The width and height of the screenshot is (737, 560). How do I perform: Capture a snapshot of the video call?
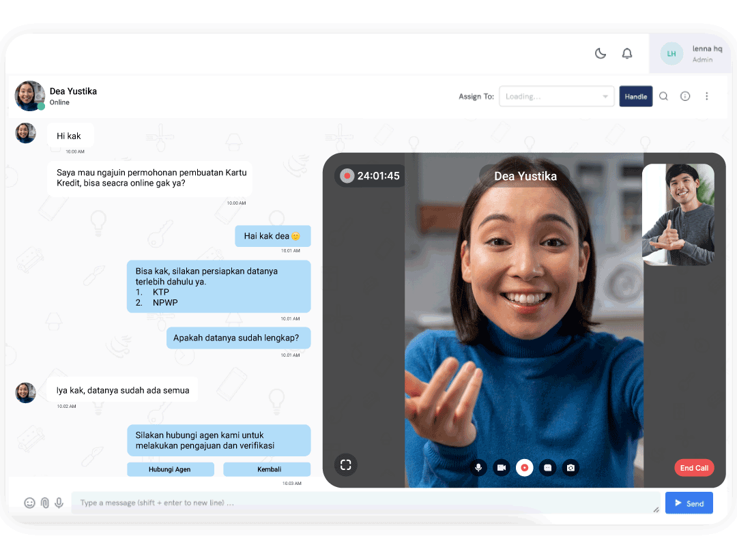coord(570,468)
